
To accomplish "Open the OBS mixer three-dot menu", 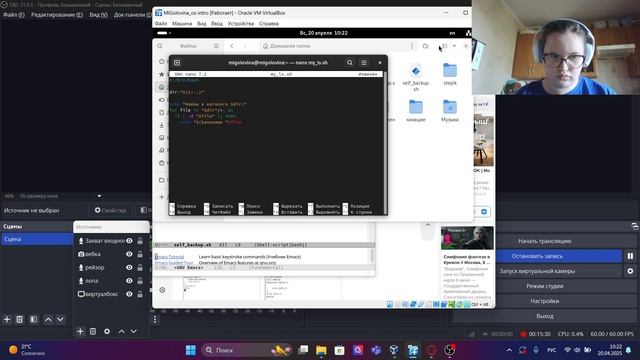I will pyautogui.click(x=155, y=319).
